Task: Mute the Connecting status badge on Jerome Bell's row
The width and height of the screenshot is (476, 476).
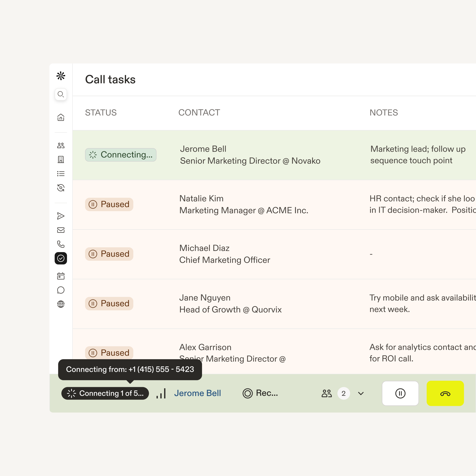Action: click(121, 155)
